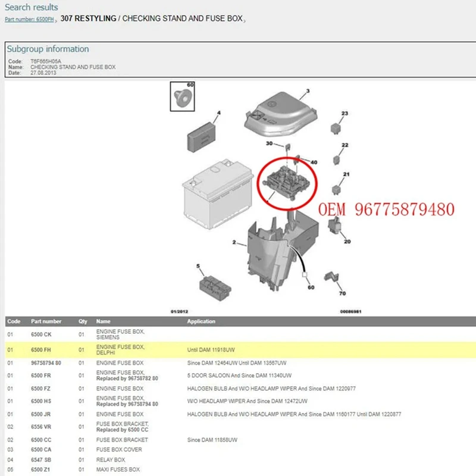The image size is (476, 476).
Task: Click the circled engine fuse box part
Action: (287, 183)
